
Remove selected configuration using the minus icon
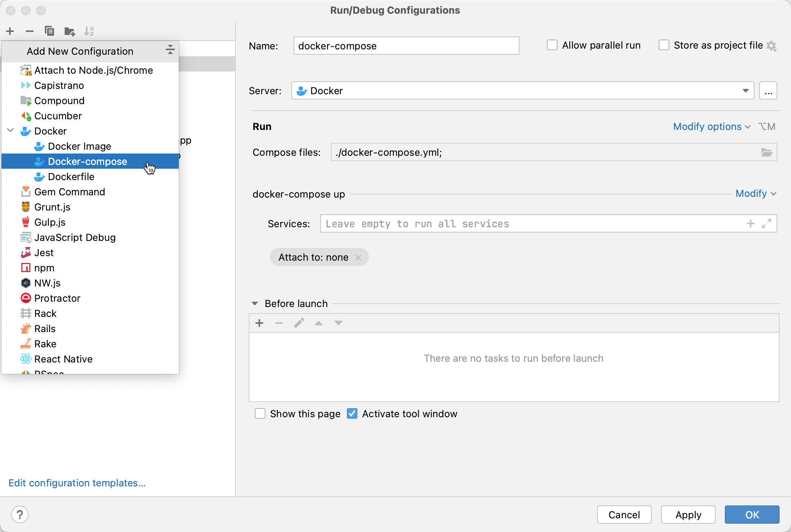pyautogui.click(x=30, y=31)
